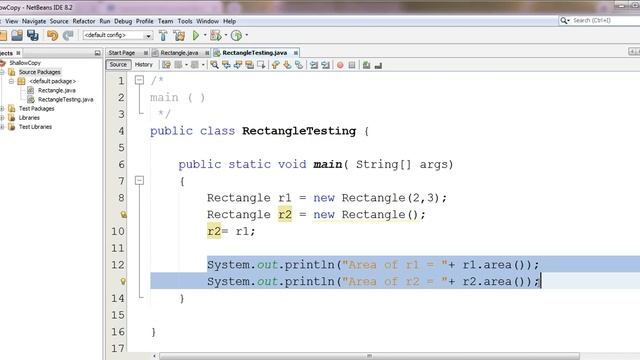
Task: Open the Refactor menu
Action: (84, 21)
